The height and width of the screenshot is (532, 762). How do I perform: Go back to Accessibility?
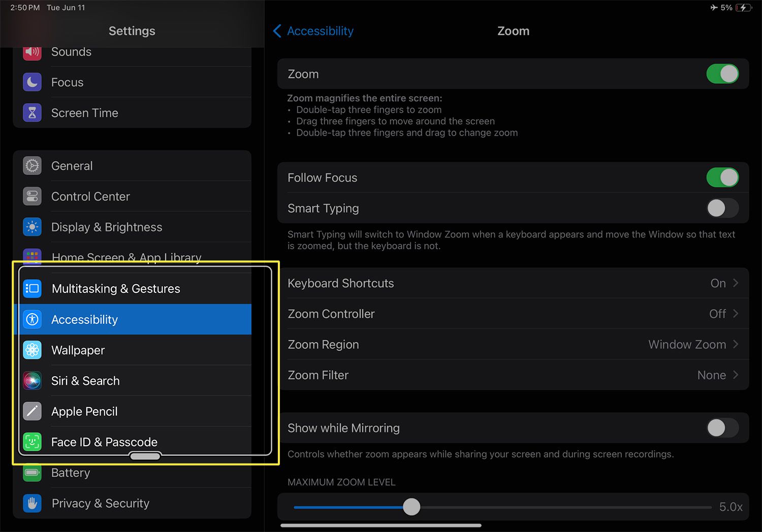click(313, 31)
